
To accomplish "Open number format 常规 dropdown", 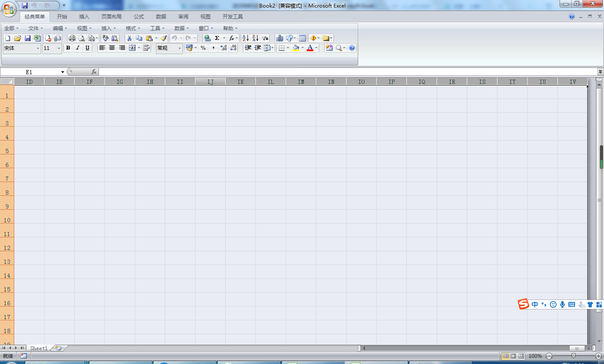I will coord(180,48).
